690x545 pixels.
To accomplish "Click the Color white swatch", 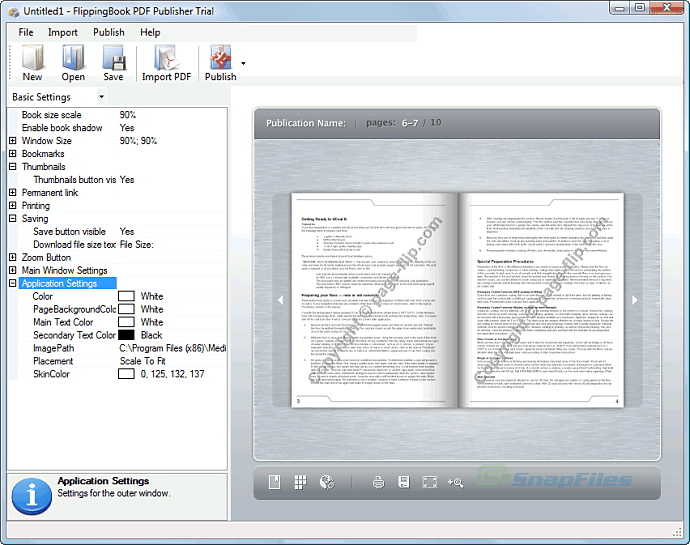I will pos(126,296).
